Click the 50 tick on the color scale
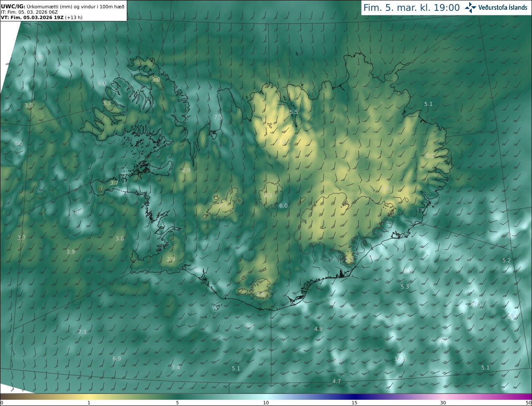 tap(528, 403)
